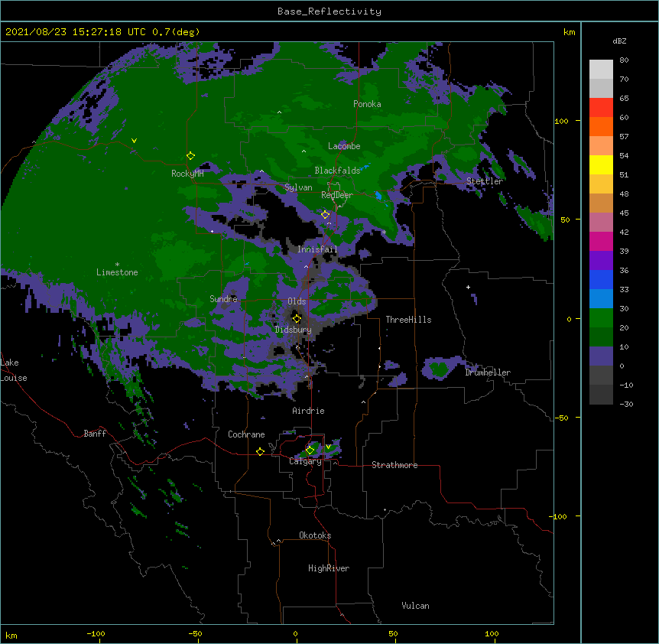Click the white asterisk above the Limestone label
Screen dimensions: 659x644
(117, 265)
